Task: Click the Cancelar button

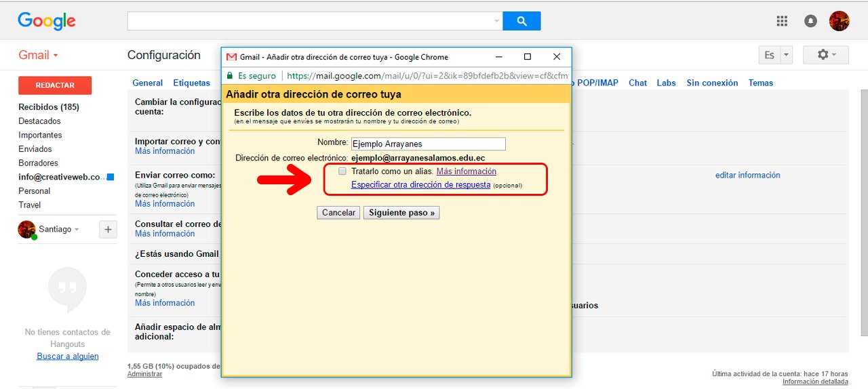Action: 338,213
